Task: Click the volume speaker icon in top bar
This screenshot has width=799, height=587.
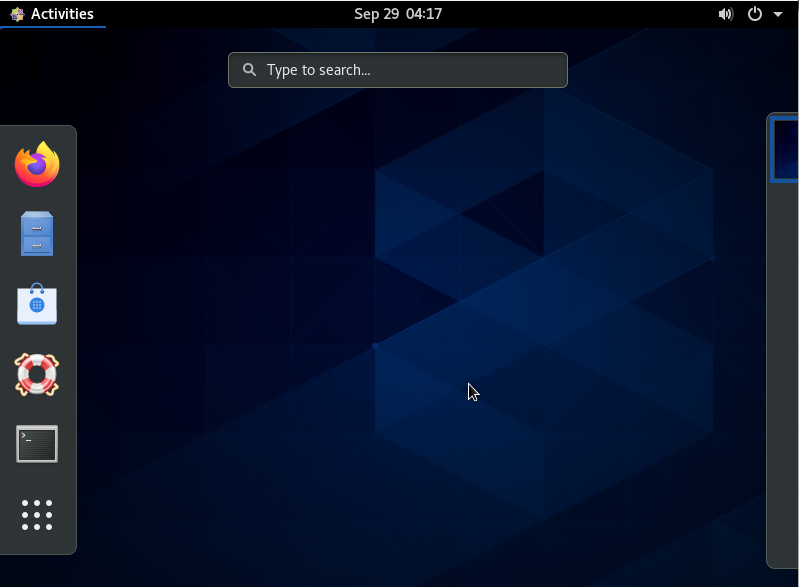Action: [726, 14]
